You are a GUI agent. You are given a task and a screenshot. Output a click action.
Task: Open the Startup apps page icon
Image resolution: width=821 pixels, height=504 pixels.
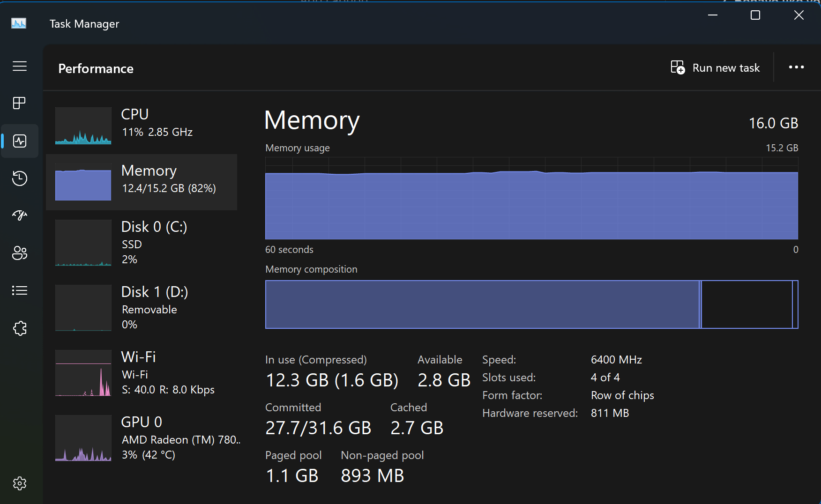point(20,215)
